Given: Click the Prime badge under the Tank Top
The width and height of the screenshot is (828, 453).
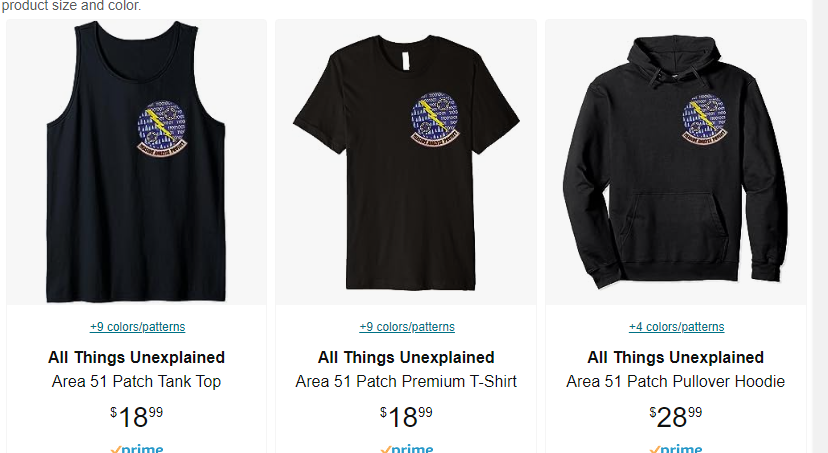Looking at the screenshot, I should pos(137,448).
